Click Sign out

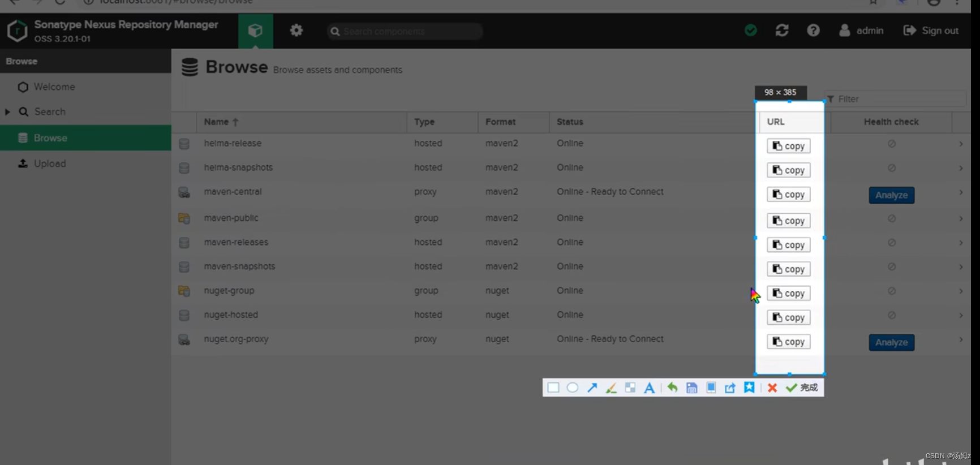click(x=931, y=31)
